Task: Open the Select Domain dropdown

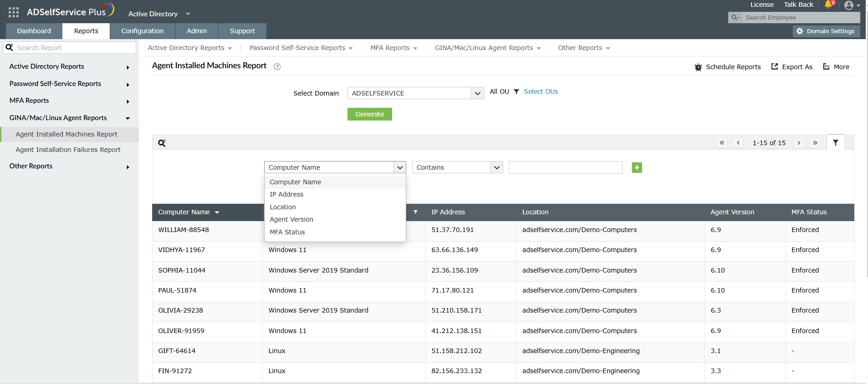Action: click(x=415, y=93)
